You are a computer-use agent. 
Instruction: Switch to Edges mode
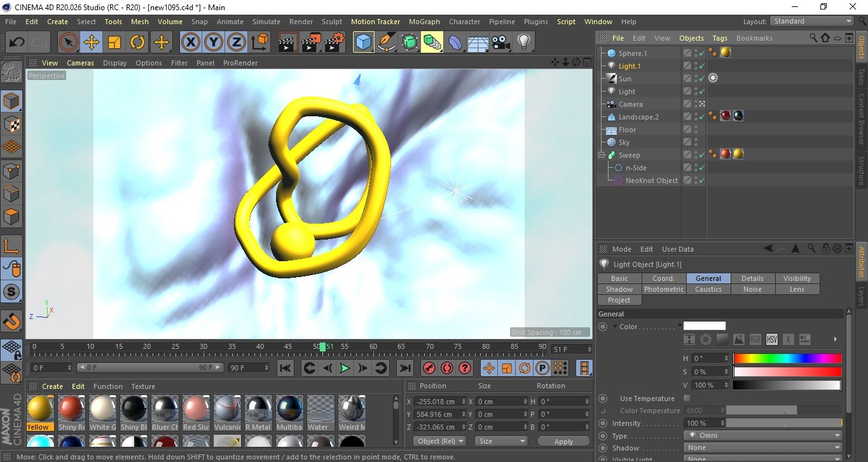coord(12,193)
